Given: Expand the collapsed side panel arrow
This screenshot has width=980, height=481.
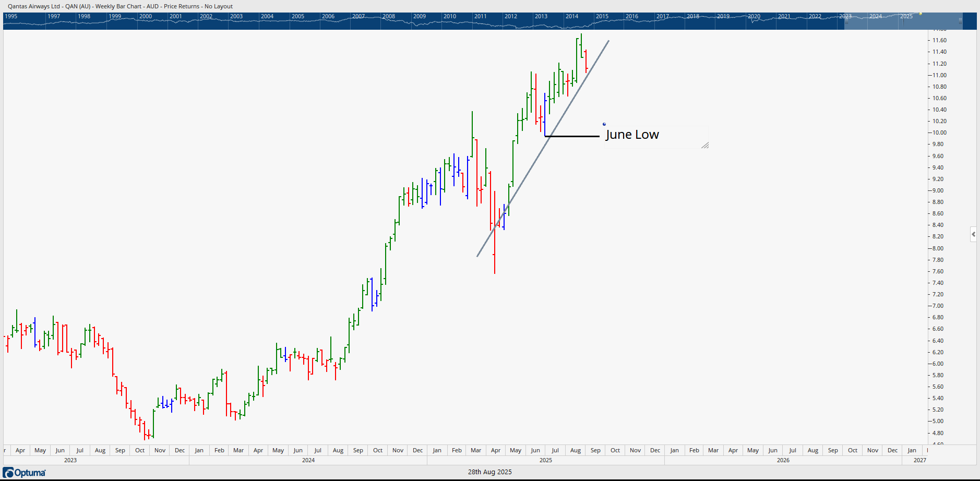Looking at the screenshot, I should click(x=973, y=234).
